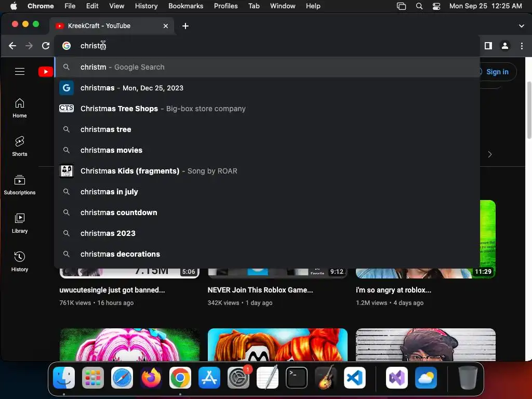Open a new Chrome tab

185,26
